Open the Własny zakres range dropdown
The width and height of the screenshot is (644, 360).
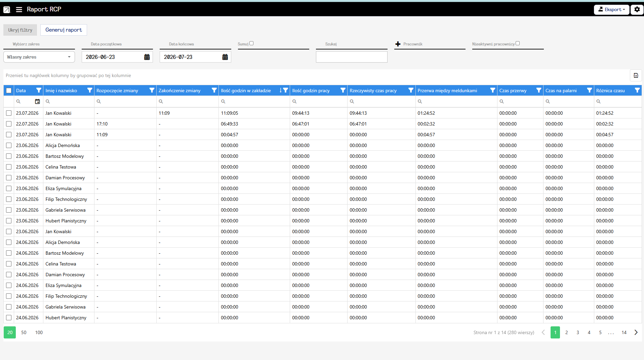point(39,57)
